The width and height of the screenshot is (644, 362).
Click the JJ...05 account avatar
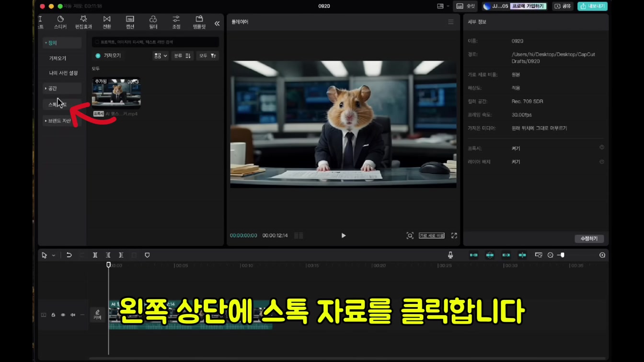point(487,6)
